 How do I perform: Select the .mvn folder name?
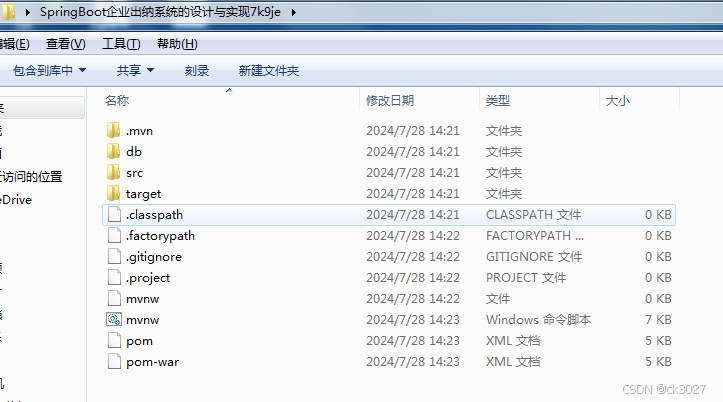tap(139, 131)
